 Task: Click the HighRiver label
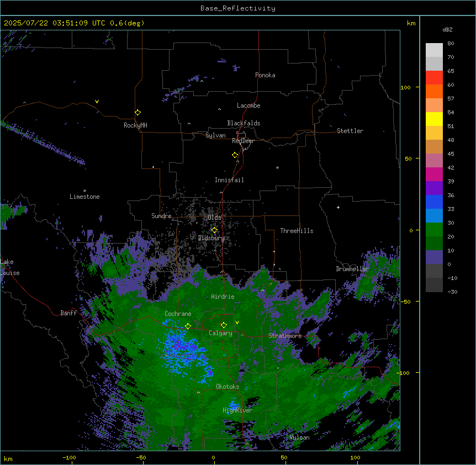[237, 410]
